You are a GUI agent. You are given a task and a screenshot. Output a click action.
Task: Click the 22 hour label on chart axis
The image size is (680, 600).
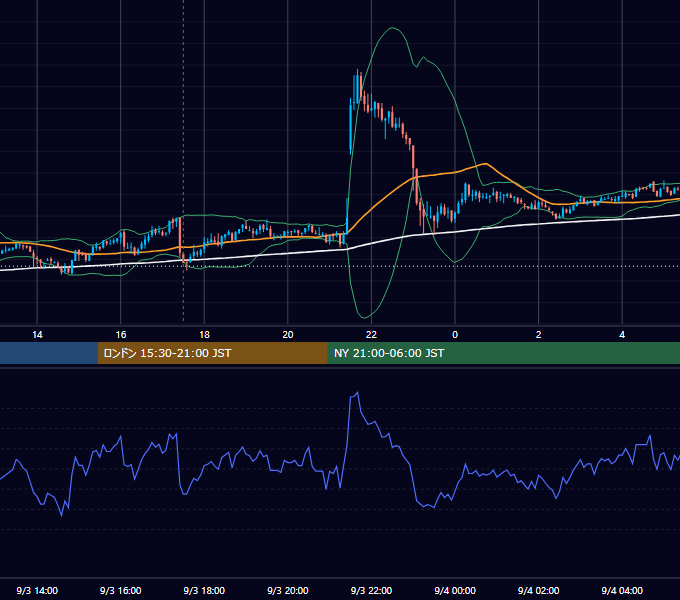[371, 335]
